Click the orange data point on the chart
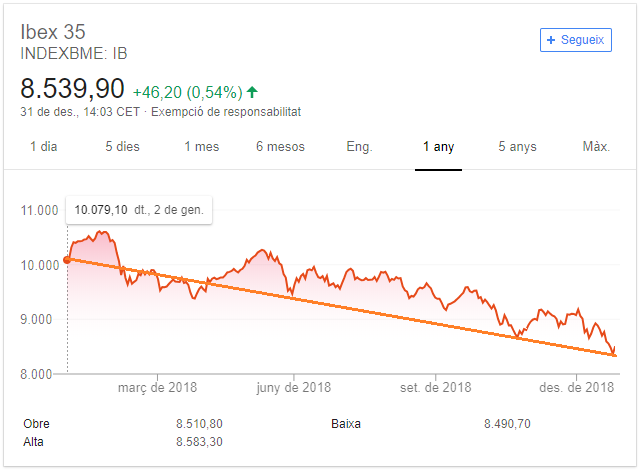 point(67,260)
